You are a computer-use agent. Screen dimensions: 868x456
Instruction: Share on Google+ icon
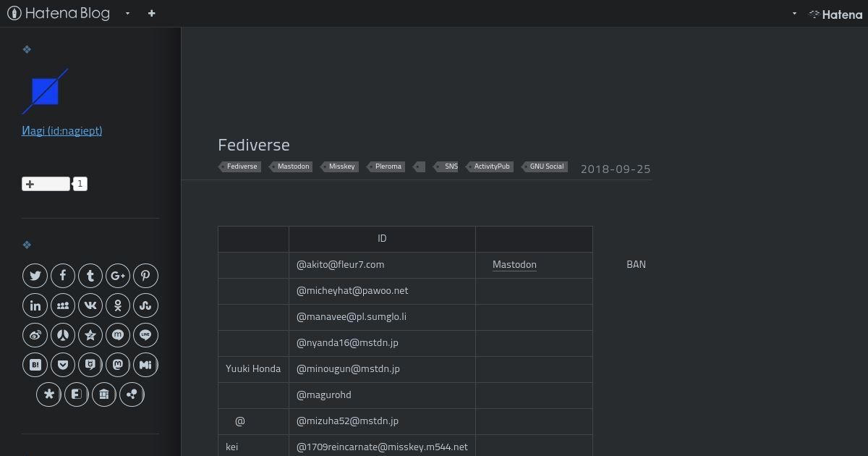(x=118, y=276)
